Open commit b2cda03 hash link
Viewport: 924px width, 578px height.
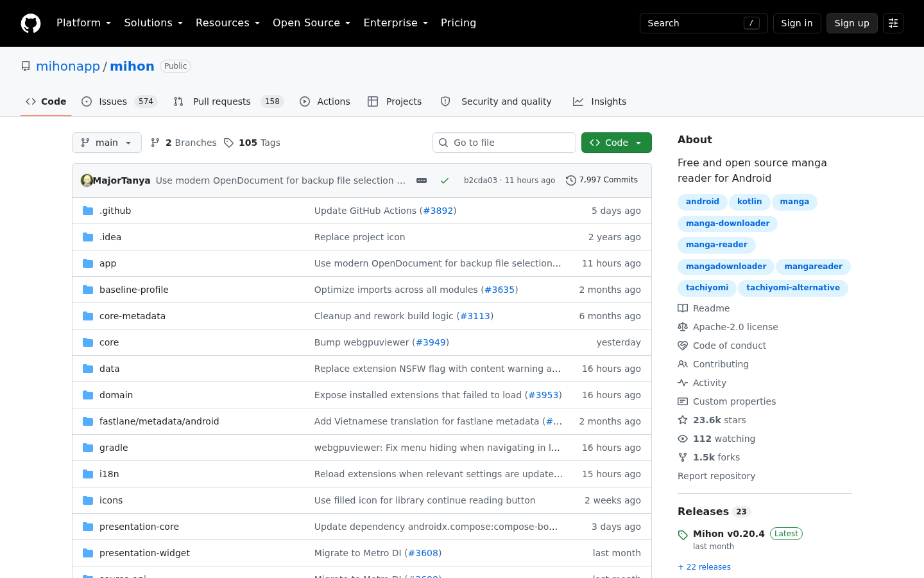click(x=481, y=180)
